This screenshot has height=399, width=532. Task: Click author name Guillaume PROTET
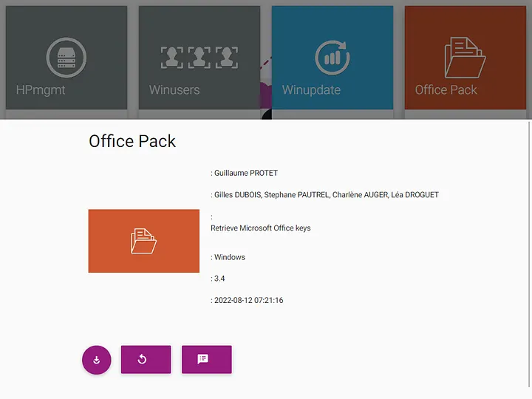point(246,173)
